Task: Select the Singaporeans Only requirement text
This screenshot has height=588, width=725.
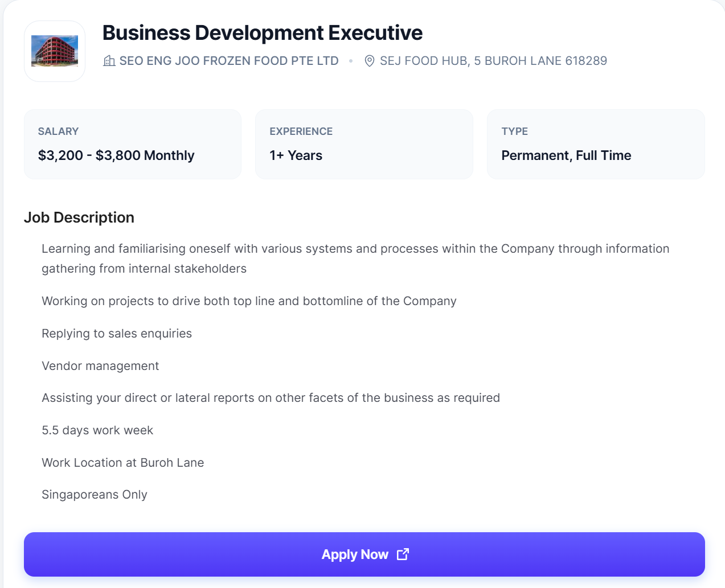Action: click(x=94, y=495)
